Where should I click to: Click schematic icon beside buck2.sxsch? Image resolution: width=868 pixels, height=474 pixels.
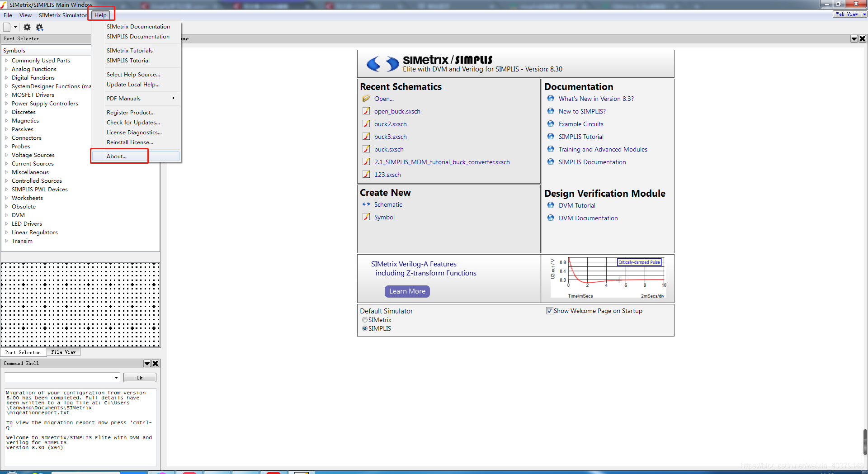(x=366, y=124)
